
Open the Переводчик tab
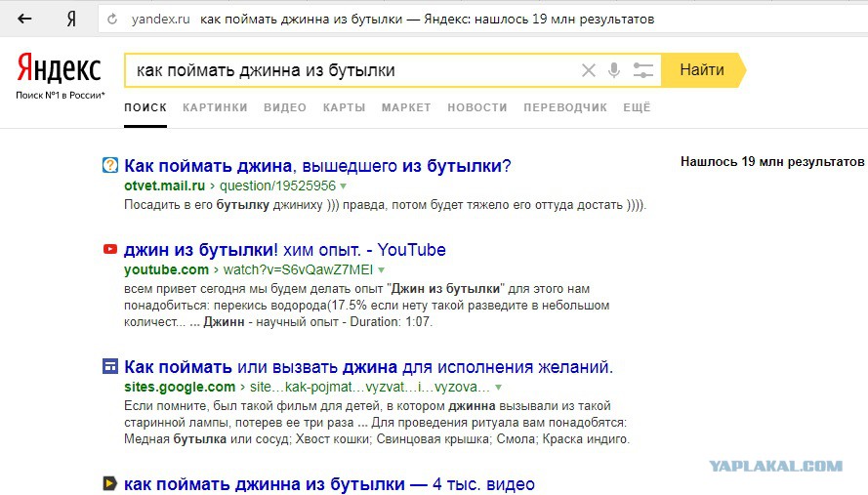coord(565,107)
